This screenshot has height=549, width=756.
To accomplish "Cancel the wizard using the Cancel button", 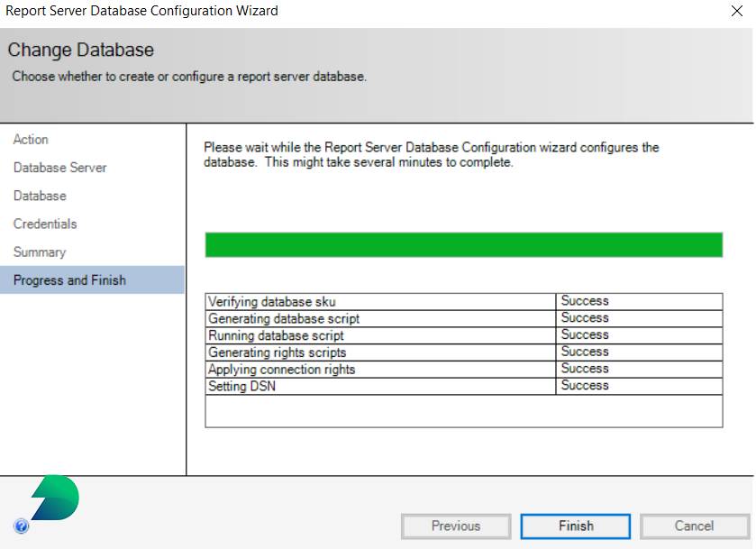I will pyautogui.click(x=694, y=526).
